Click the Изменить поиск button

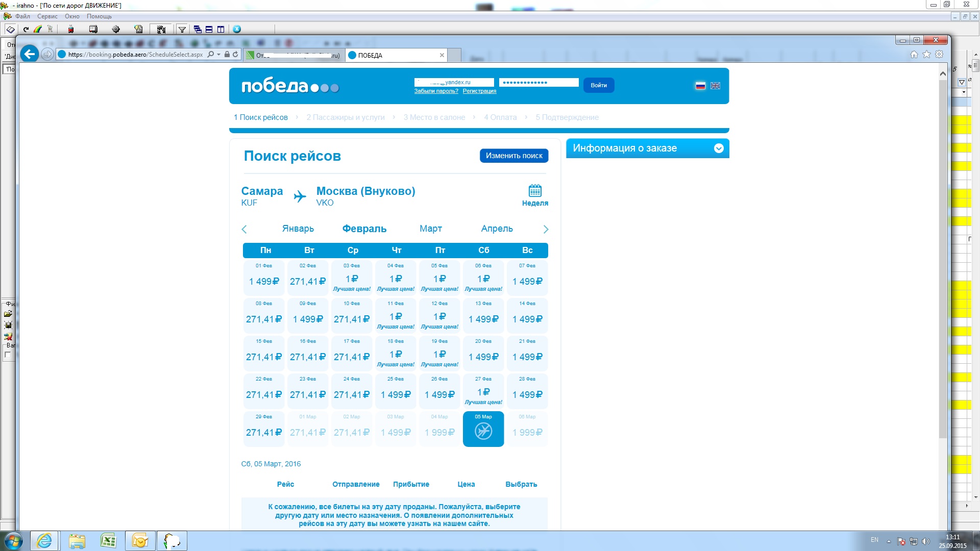[x=514, y=156]
